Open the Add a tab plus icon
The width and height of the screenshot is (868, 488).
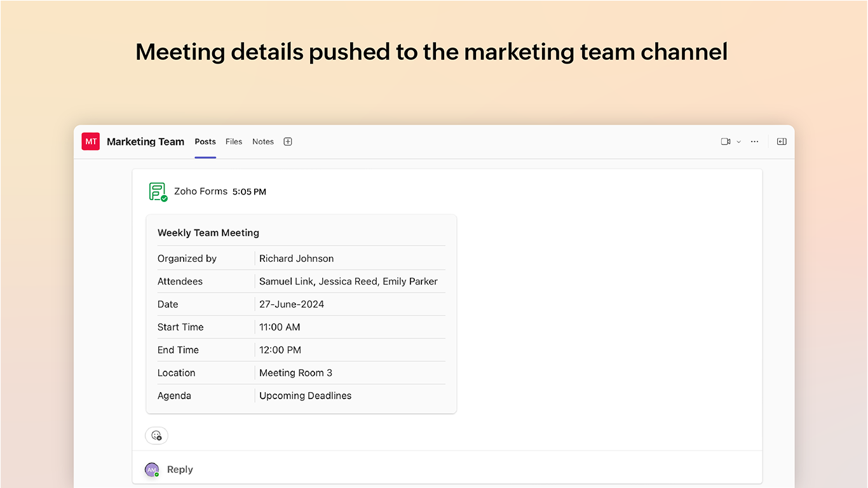tap(288, 142)
